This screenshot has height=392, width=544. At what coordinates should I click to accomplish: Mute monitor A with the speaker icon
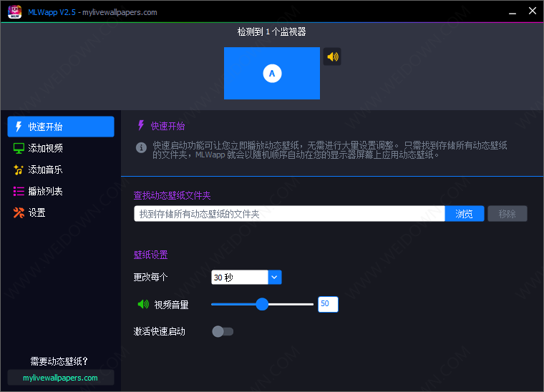pos(332,57)
